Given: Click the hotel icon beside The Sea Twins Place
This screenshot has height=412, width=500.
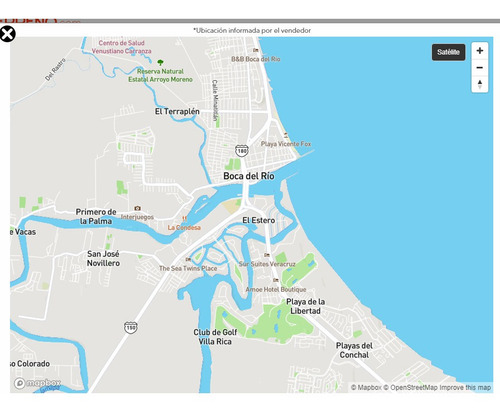Looking at the screenshot, I should 188,259.
